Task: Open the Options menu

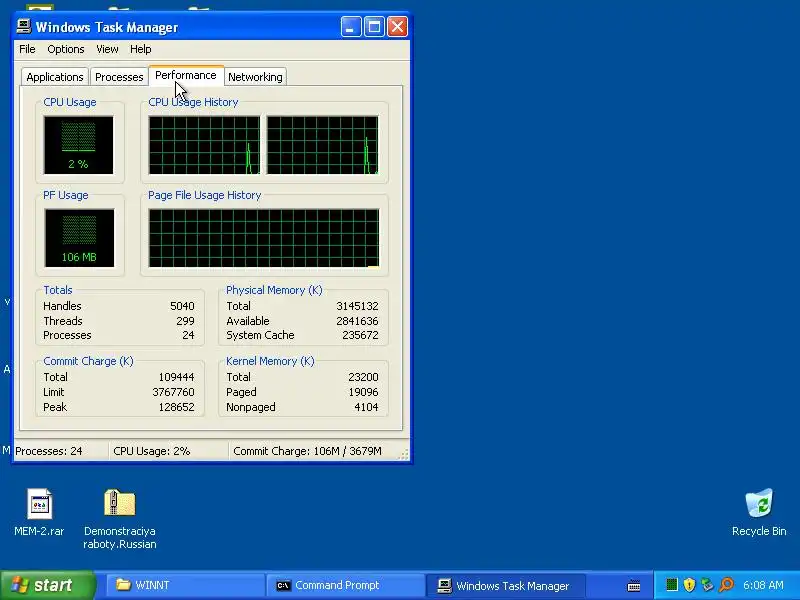Action: coord(66,49)
